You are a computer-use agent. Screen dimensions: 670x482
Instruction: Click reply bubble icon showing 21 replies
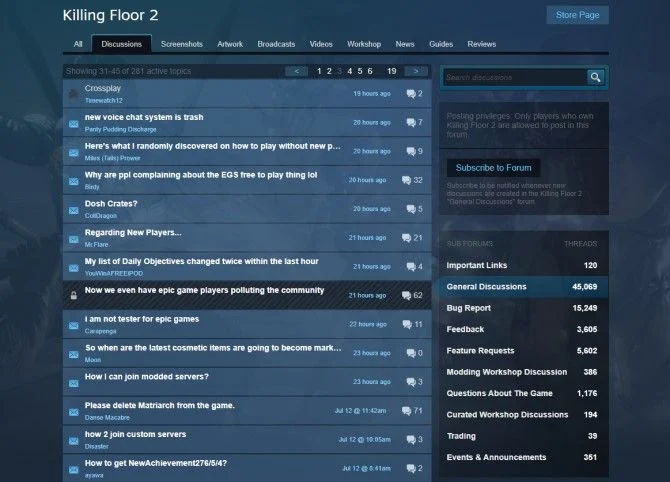click(406, 238)
